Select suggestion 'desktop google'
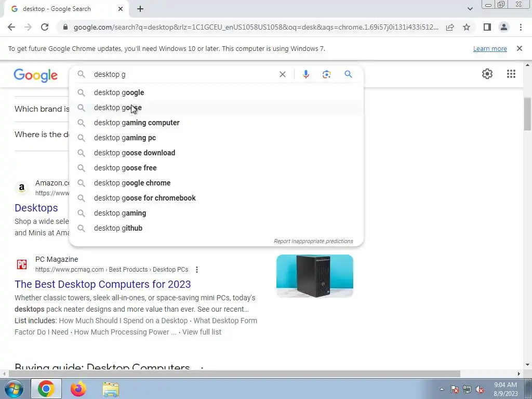 pyautogui.click(x=217, y=92)
